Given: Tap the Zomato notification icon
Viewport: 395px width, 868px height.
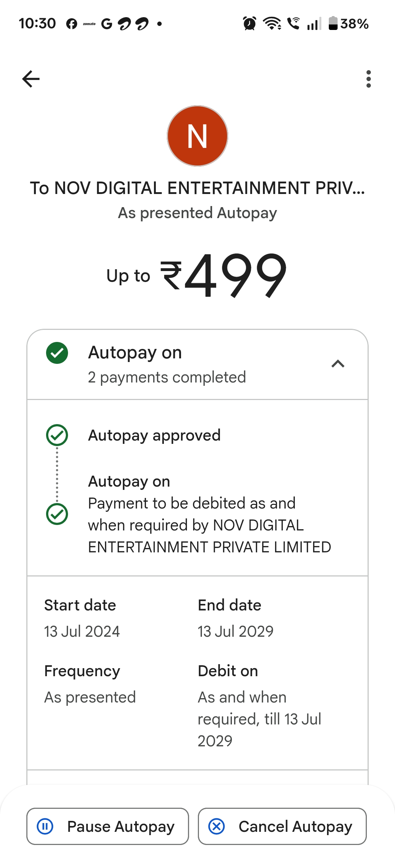Looking at the screenshot, I should [89, 24].
